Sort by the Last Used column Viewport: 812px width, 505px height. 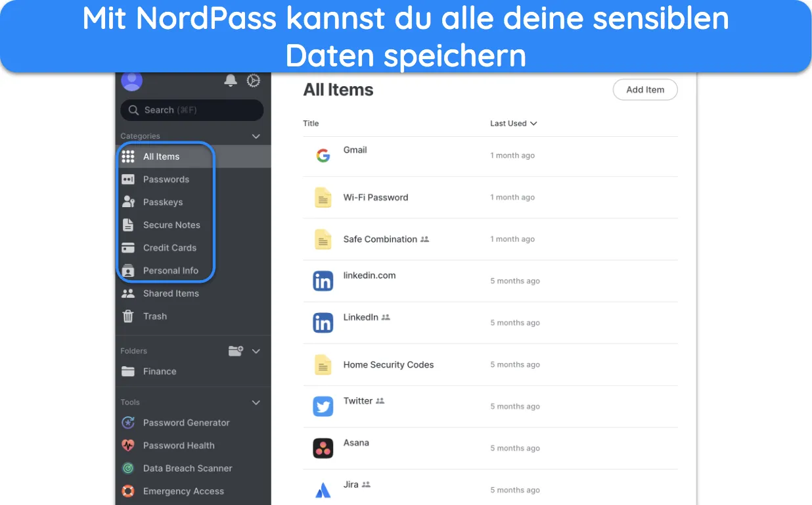[513, 124]
